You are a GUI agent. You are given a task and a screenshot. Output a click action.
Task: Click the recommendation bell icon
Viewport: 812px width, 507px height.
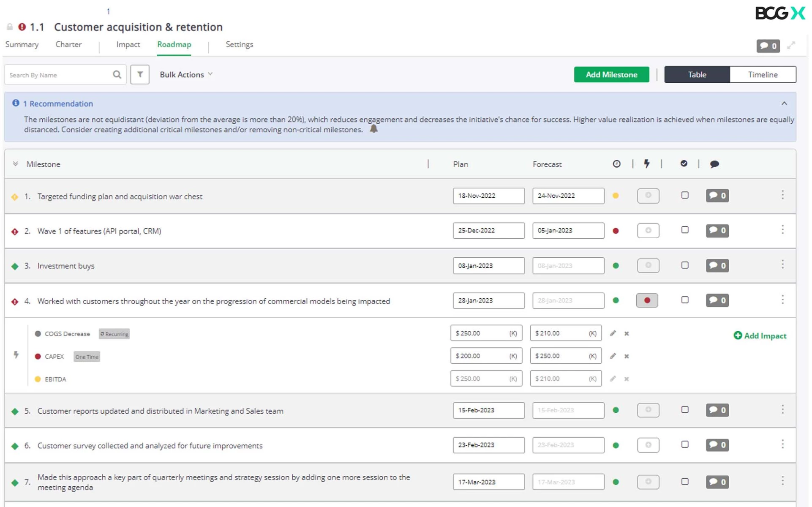(373, 129)
